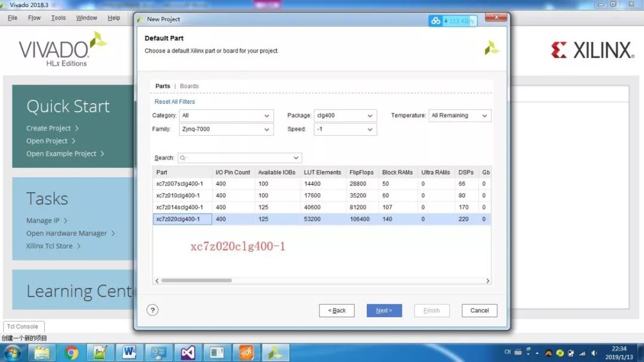Expand Open Example Project chevron
The width and height of the screenshot is (644, 362).
point(103,154)
